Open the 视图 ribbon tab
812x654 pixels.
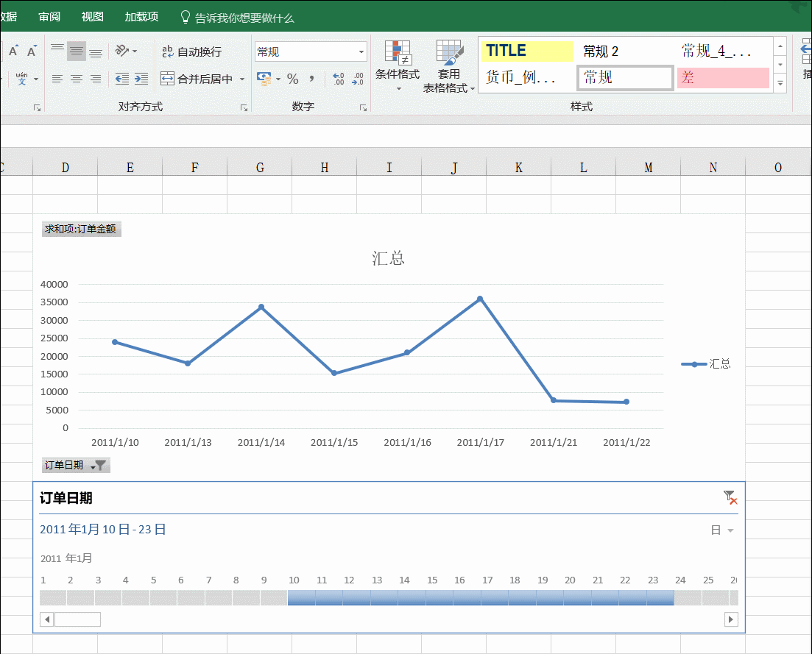click(93, 17)
